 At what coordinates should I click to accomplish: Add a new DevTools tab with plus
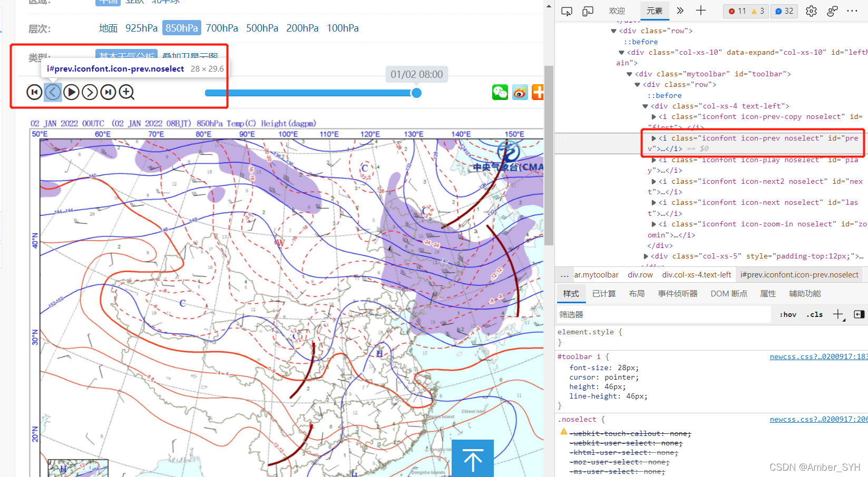coord(701,11)
